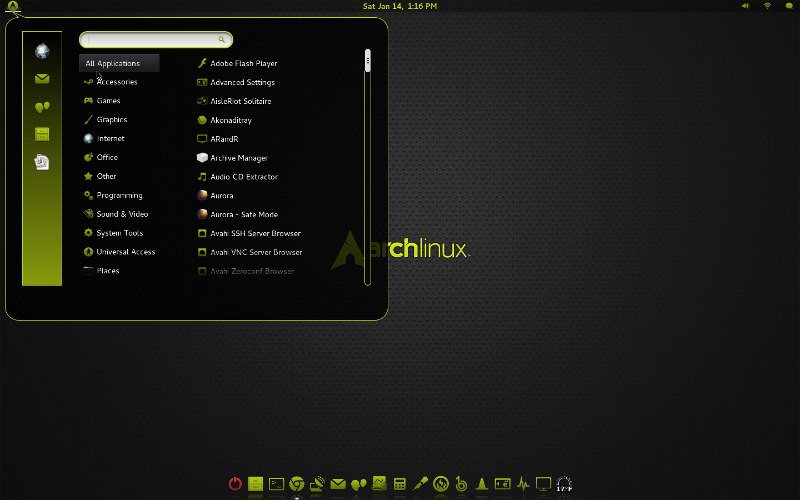Open the mail favorite in menu sidebar
This screenshot has height=500, width=800.
[42, 79]
